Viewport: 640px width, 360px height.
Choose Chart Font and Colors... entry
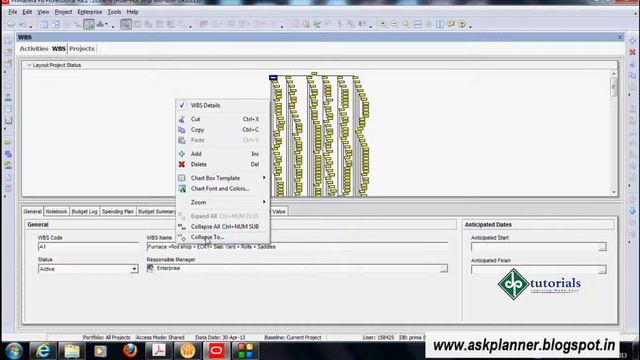click(223, 189)
